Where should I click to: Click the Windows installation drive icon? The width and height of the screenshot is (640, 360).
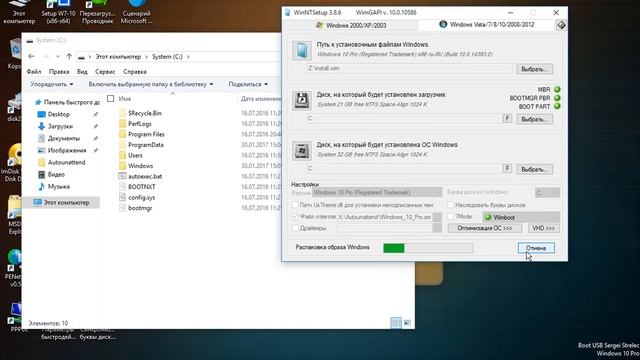coord(302,151)
